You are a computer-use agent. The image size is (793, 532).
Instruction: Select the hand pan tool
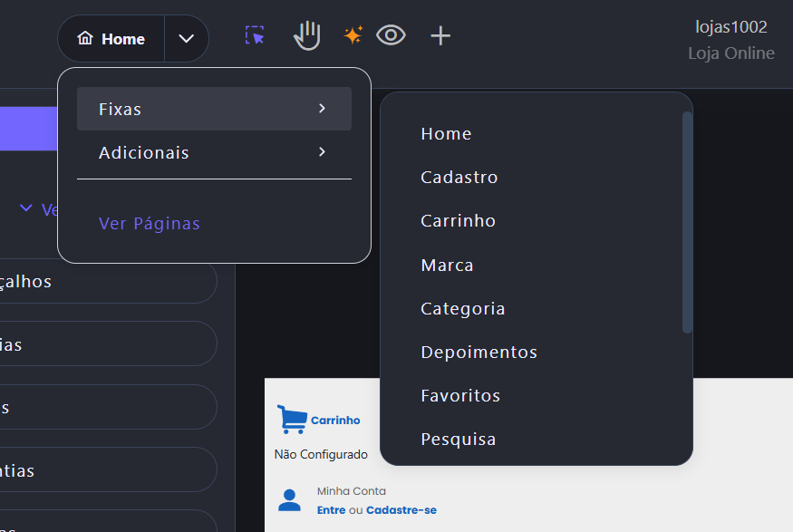307,36
